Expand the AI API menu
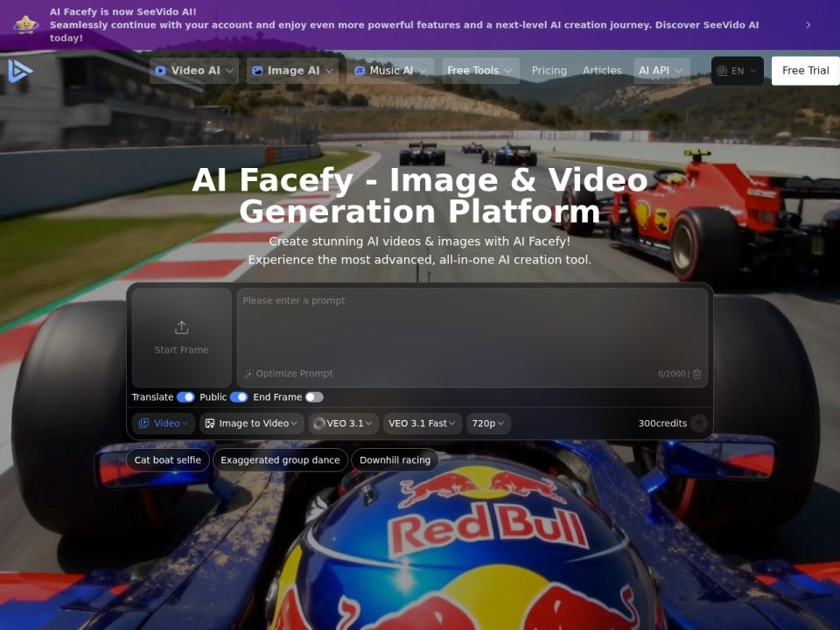840x630 pixels. click(661, 71)
